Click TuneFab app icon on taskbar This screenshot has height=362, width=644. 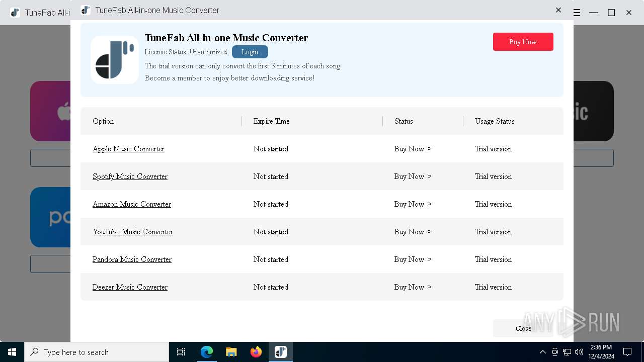pos(280,352)
